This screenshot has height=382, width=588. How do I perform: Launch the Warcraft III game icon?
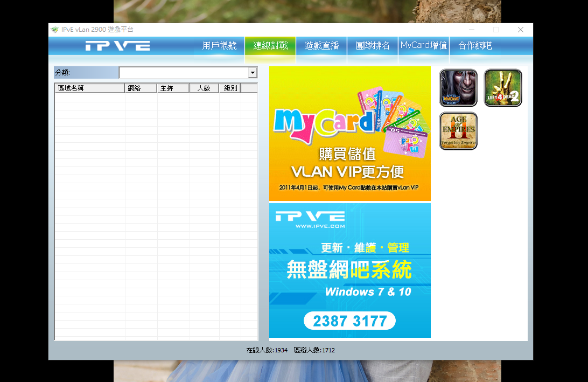tap(458, 88)
